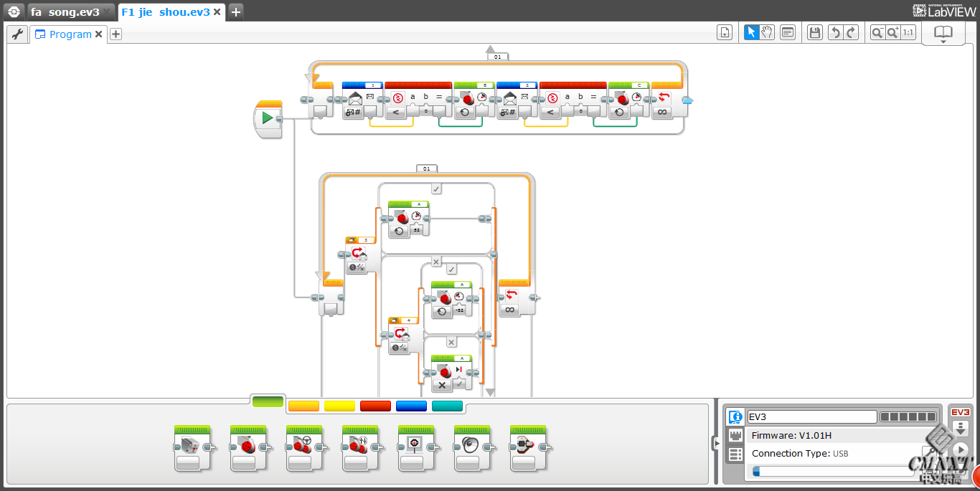Screen dimensions: 980x491
Task: Reset zoom to 1:1
Action: point(908,32)
